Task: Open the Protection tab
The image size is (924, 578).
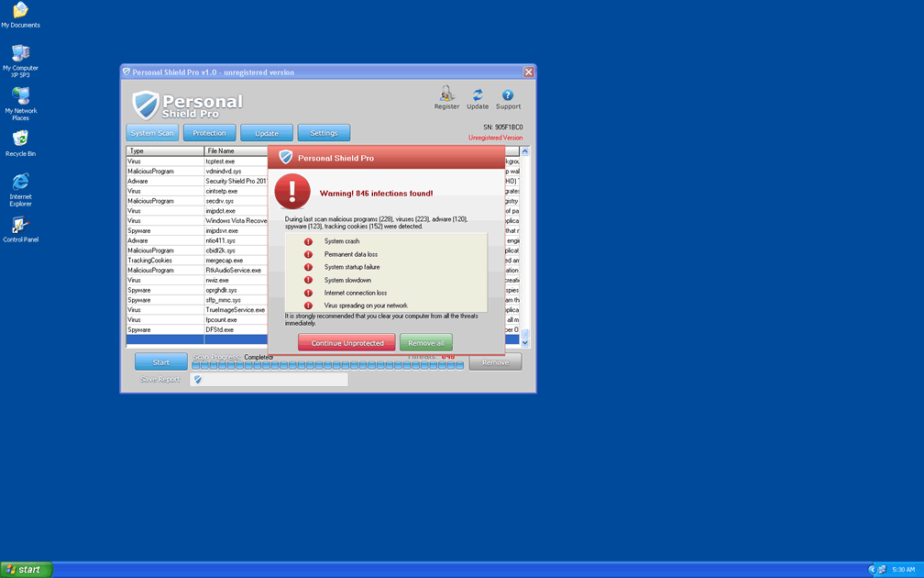Action: point(209,133)
